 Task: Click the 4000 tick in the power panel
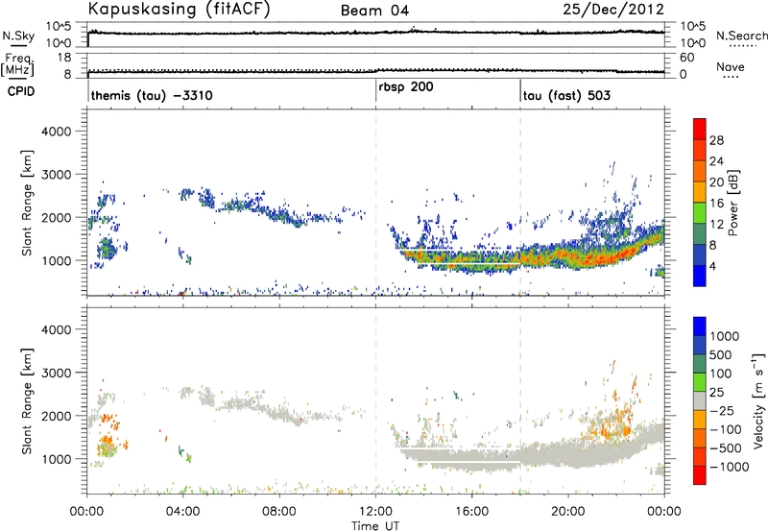[57, 132]
